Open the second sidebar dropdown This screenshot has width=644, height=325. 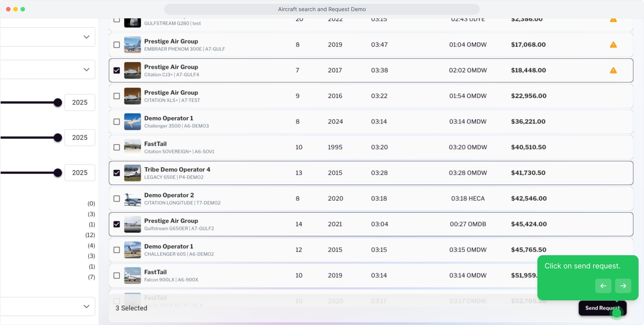click(86, 70)
